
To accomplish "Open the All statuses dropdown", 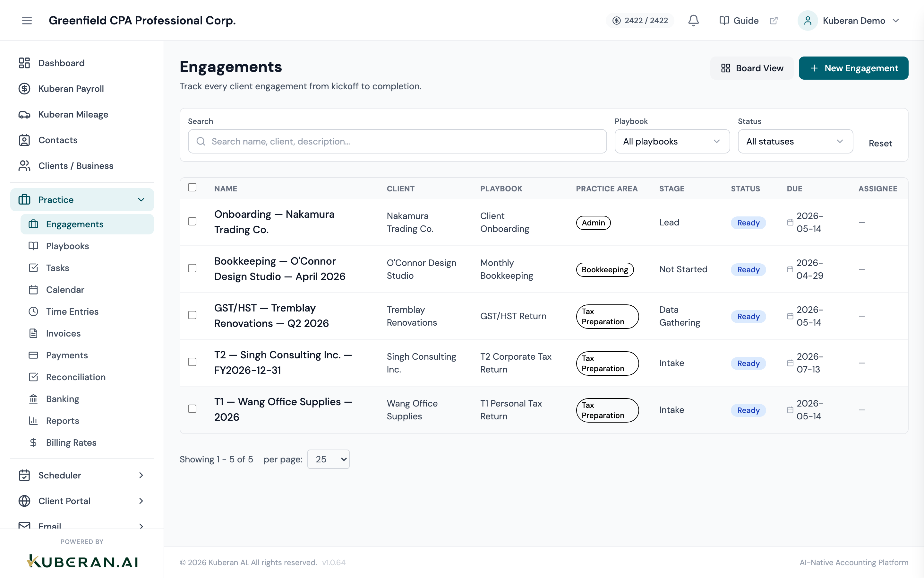I will pos(795,141).
